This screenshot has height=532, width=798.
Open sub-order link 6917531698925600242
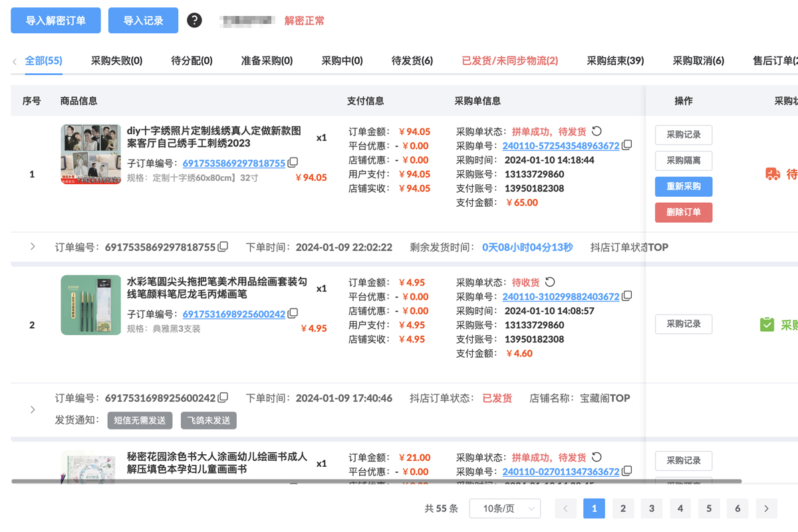tap(234, 314)
